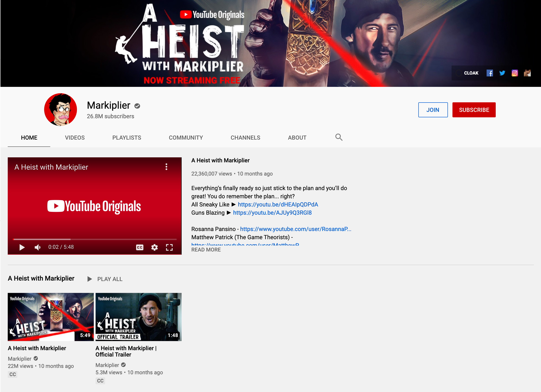The height and width of the screenshot is (392, 541).
Task: Enter fullscreen on the featured video
Action: click(x=169, y=247)
